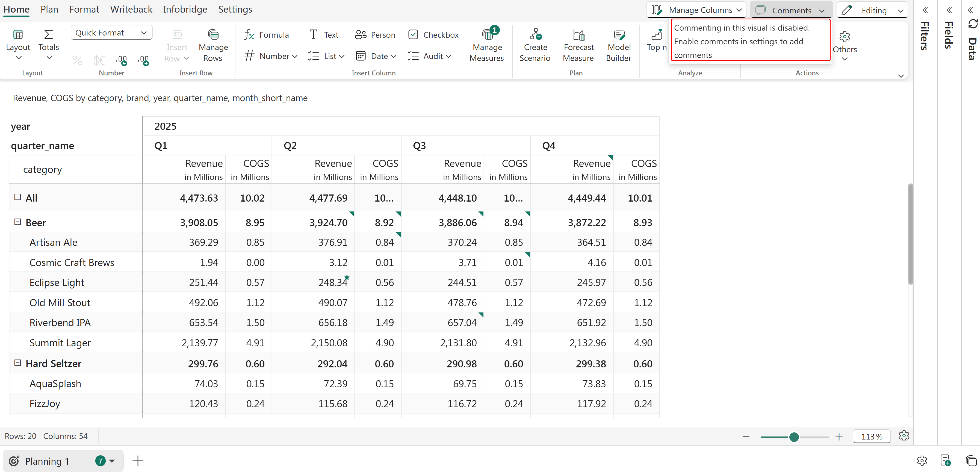Open the Quick Format dropdown
Screen dimensions: 980x472
tap(111, 33)
